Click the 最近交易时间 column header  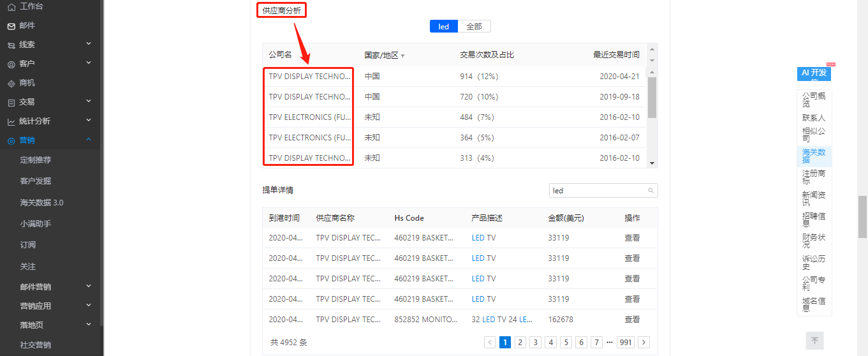coord(616,55)
